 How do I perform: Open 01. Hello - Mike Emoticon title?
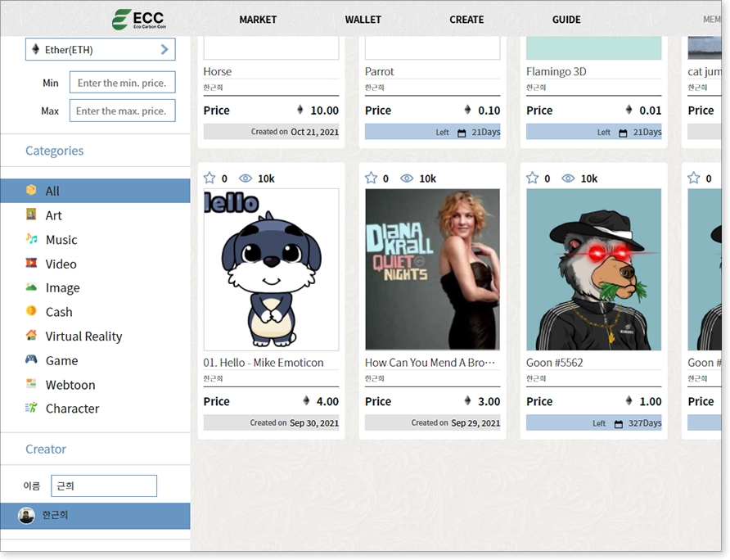click(x=264, y=363)
